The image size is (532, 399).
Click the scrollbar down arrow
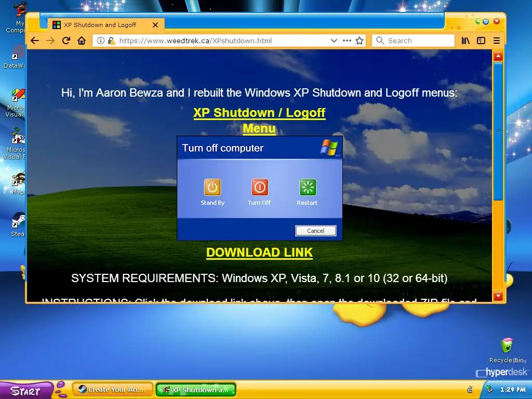pos(498,296)
